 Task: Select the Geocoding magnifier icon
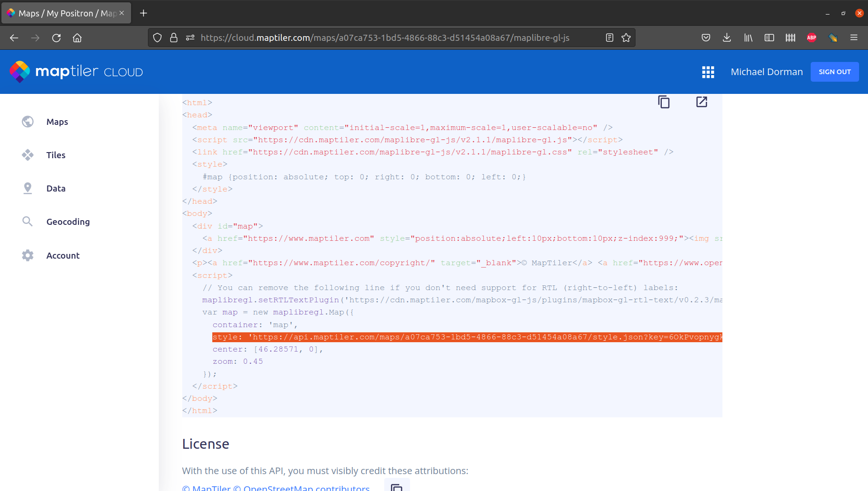click(x=28, y=222)
